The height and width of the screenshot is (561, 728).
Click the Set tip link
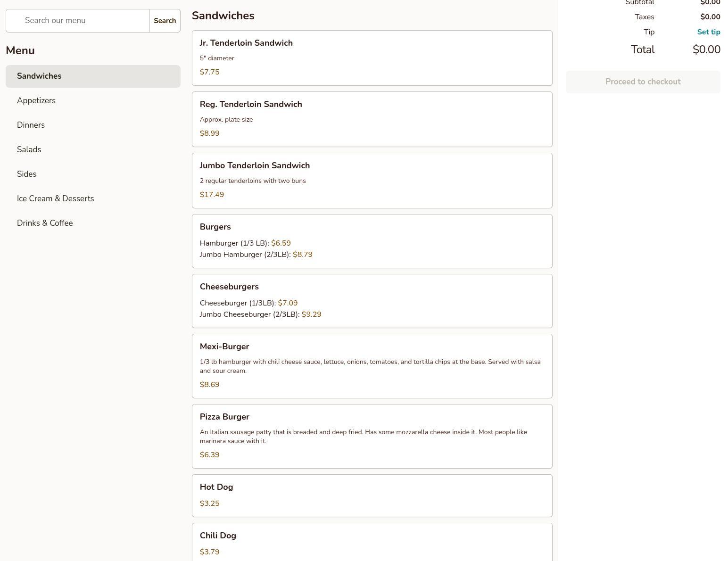point(708,32)
